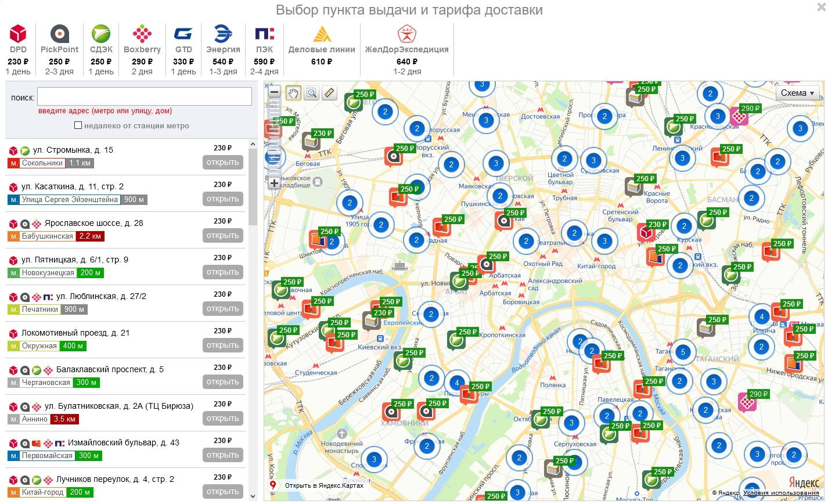Click the pink Boxberry marker near Красносельская

coord(739,117)
